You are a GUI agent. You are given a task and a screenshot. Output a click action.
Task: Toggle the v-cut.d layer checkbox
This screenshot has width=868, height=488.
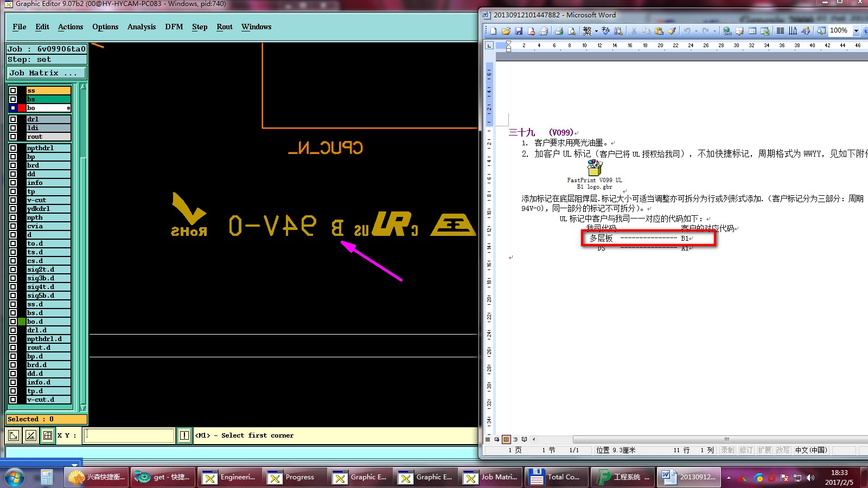(x=13, y=400)
